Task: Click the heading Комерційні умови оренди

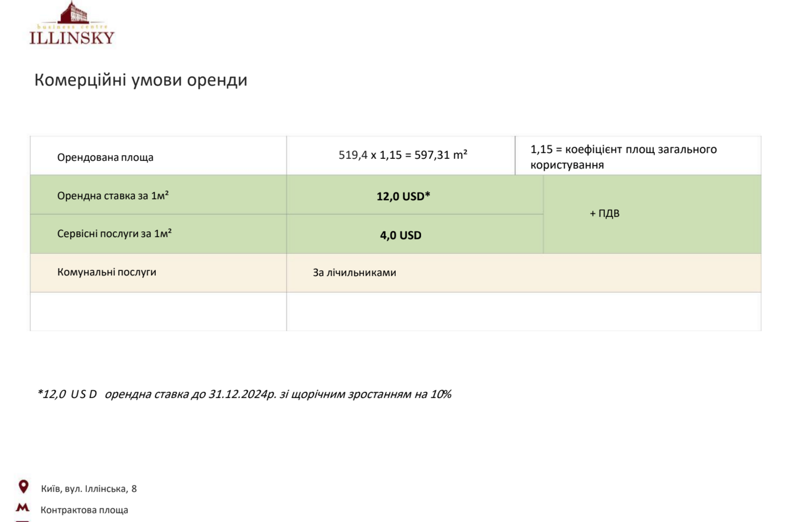Action: [141, 80]
